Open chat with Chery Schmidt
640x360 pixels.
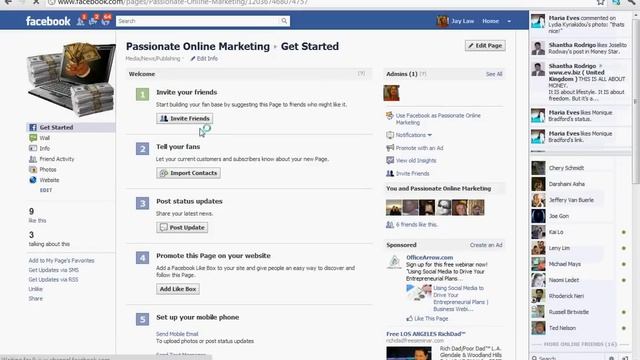pos(580,168)
